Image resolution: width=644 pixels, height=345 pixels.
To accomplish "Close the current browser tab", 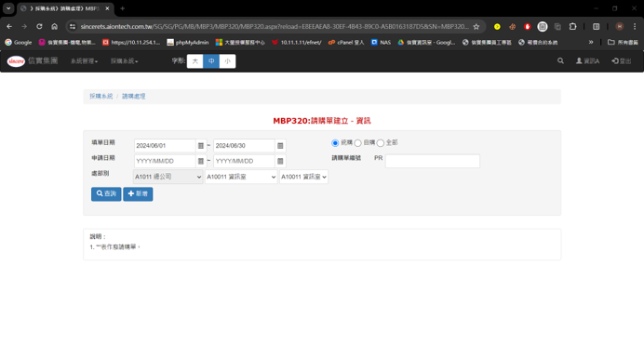I will [x=107, y=8].
